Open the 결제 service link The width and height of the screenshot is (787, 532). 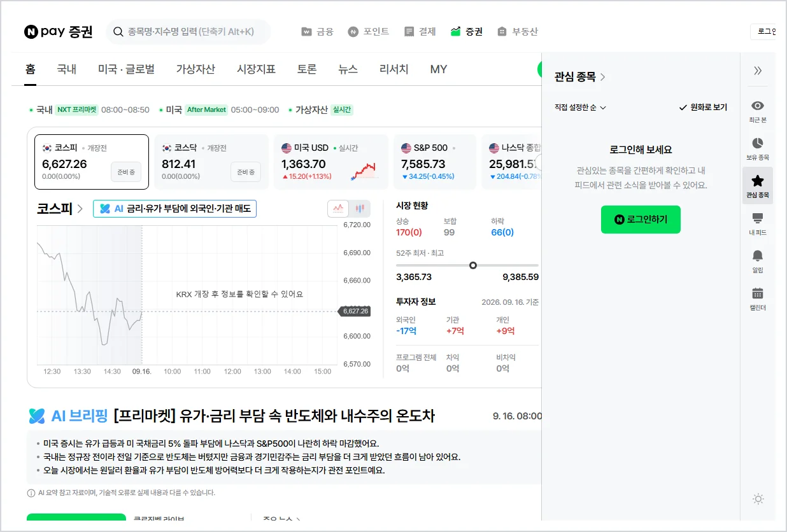420,31
